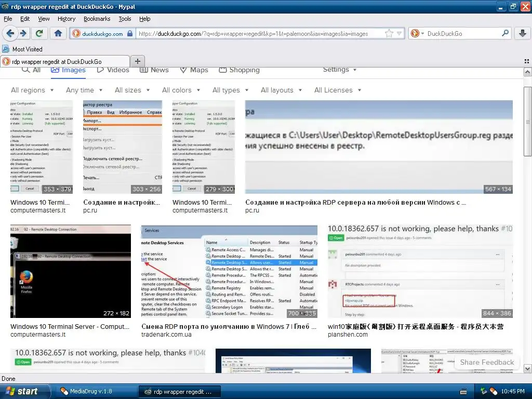Open the address bar history dropdown arrow
This screenshot has width=532, height=399.
tap(400, 33)
